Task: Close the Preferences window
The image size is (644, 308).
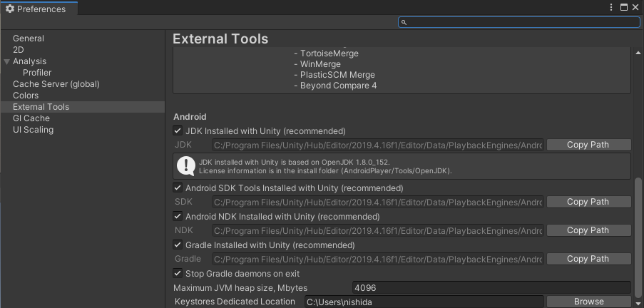Action: (635, 7)
